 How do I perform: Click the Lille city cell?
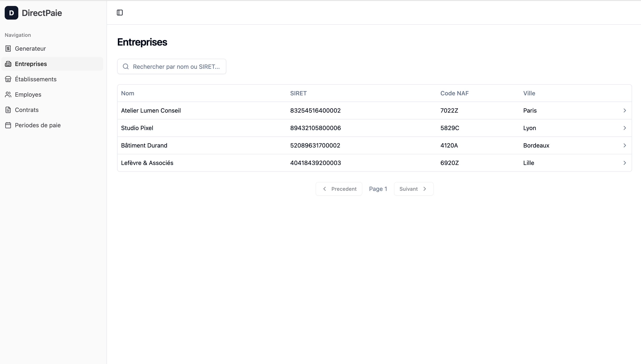point(528,163)
